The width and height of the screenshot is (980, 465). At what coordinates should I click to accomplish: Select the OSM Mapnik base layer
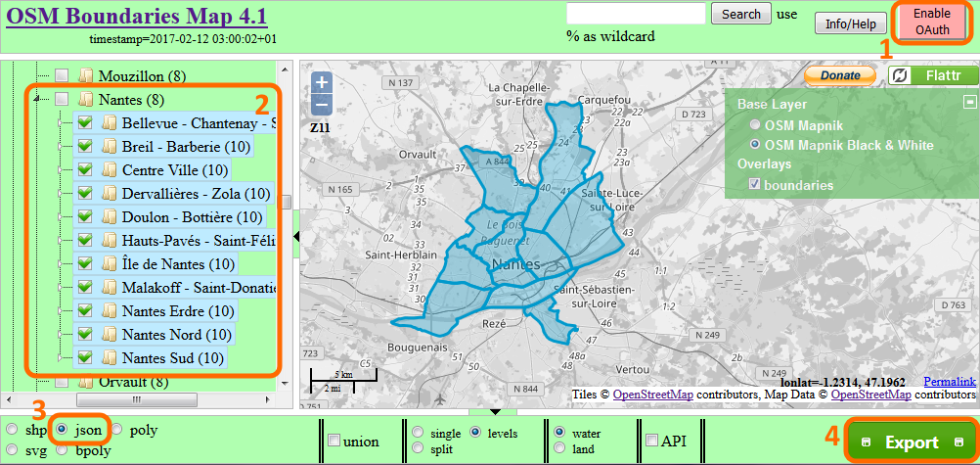point(754,125)
